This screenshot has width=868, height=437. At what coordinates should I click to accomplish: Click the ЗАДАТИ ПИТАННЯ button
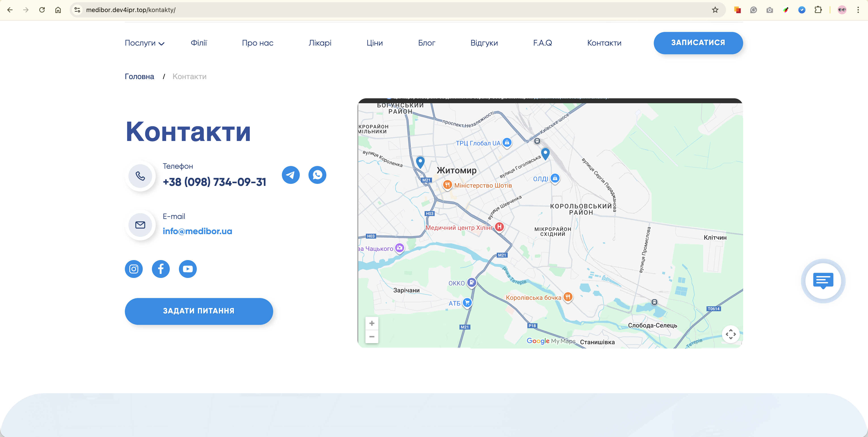pyautogui.click(x=199, y=311)
